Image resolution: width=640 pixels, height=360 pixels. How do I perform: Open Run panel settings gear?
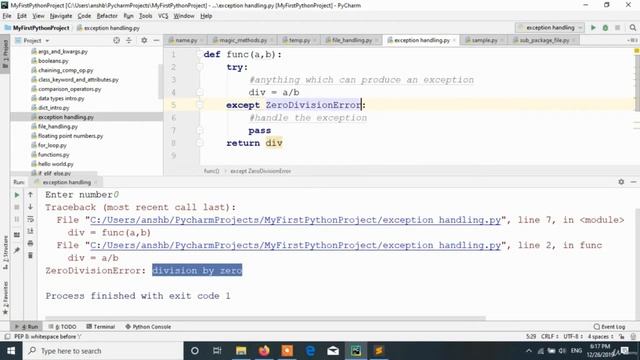[x=621, y=182]
